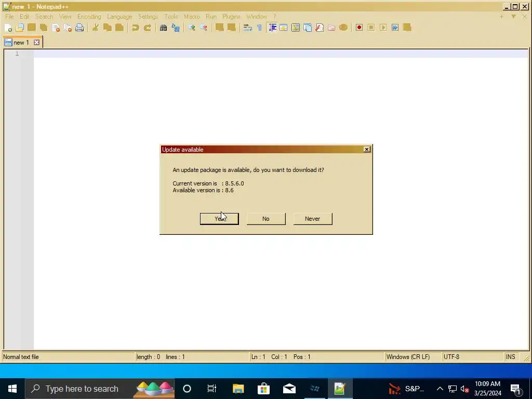Click the taskbar 'Type here to search' box
Viewport: 532px width, 399px height.
100,389
